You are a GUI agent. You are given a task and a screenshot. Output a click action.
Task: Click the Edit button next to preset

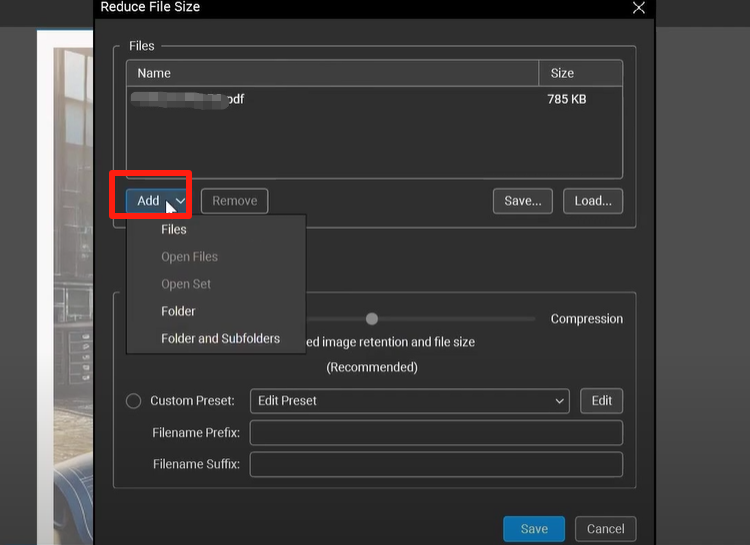click(601, 401)
